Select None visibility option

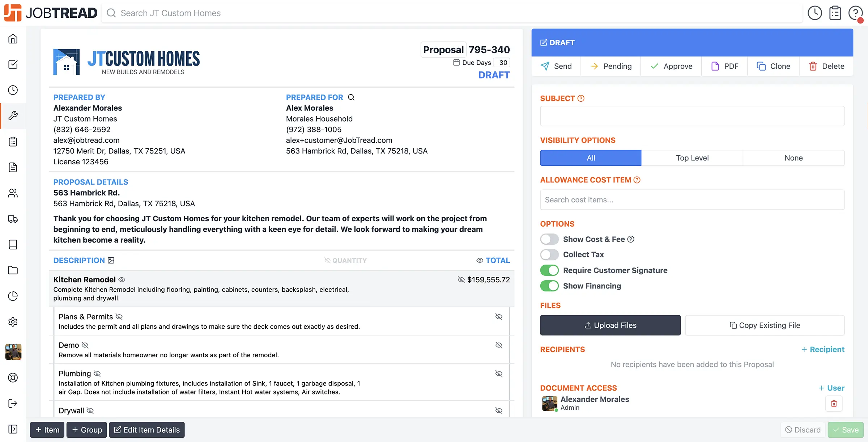click(x=793, y=158)
